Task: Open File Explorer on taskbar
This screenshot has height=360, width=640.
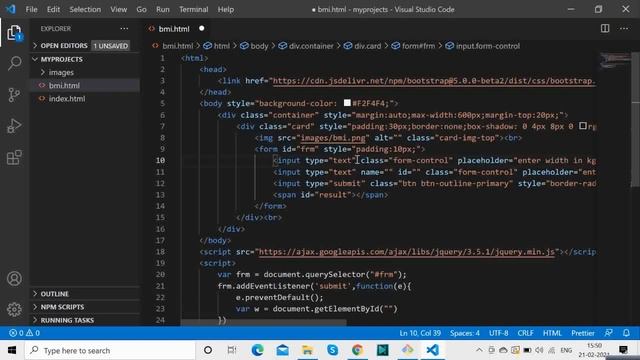Action: [307, 350]
